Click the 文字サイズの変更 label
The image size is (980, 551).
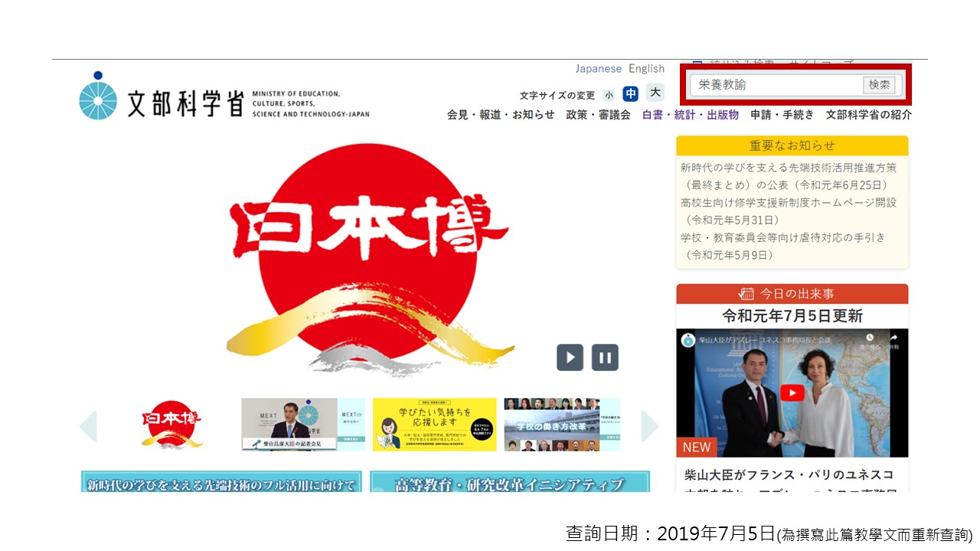pos(557,96)
